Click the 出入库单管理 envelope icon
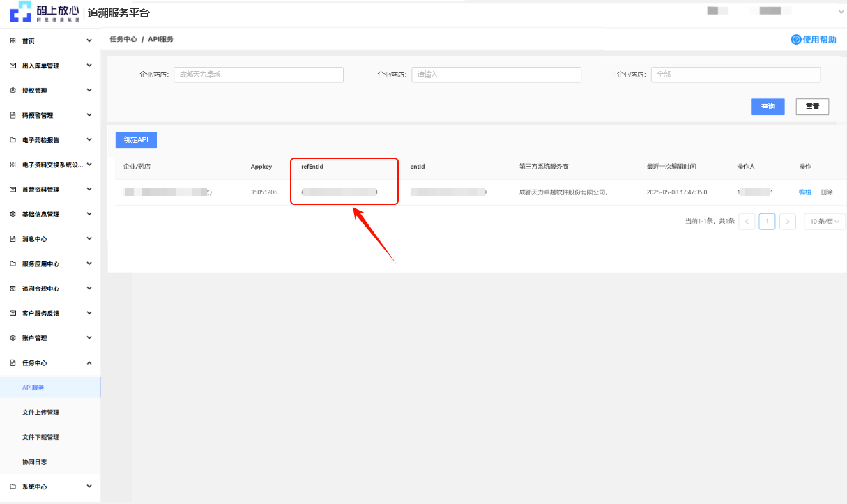847x504 pixels. tap(13, 66)
